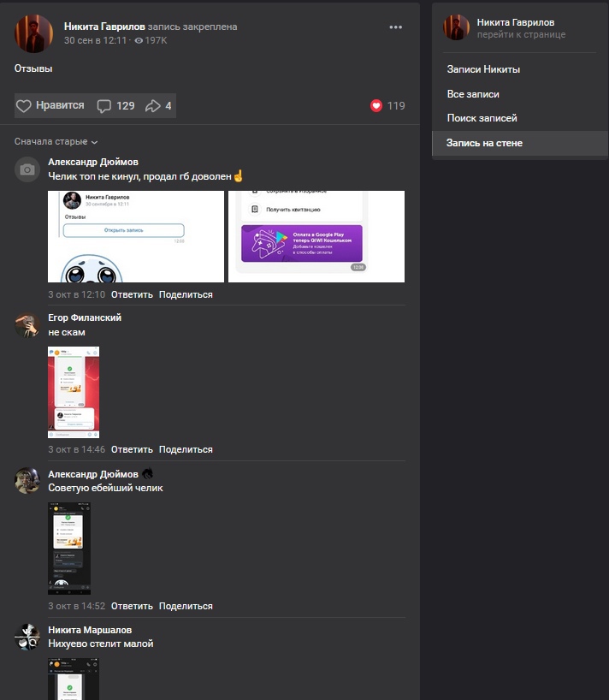
Task: Open the dark screenshot under "Советую" comment
Action: [69, 548]
